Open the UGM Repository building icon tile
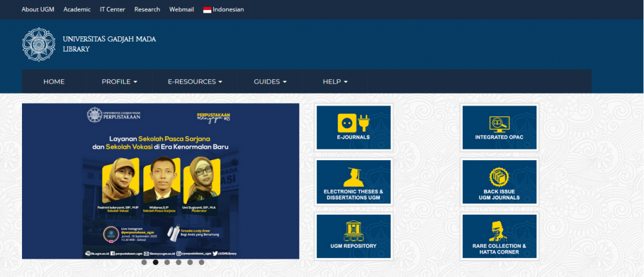This screenshot has height=277, width=644. (353, 236)
